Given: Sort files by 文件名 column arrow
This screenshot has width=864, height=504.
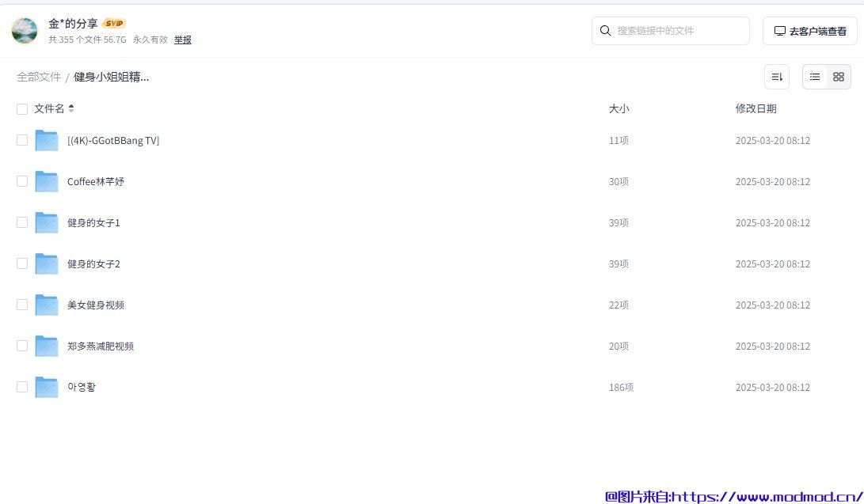Looking at the screenshot, I should 71,108.
